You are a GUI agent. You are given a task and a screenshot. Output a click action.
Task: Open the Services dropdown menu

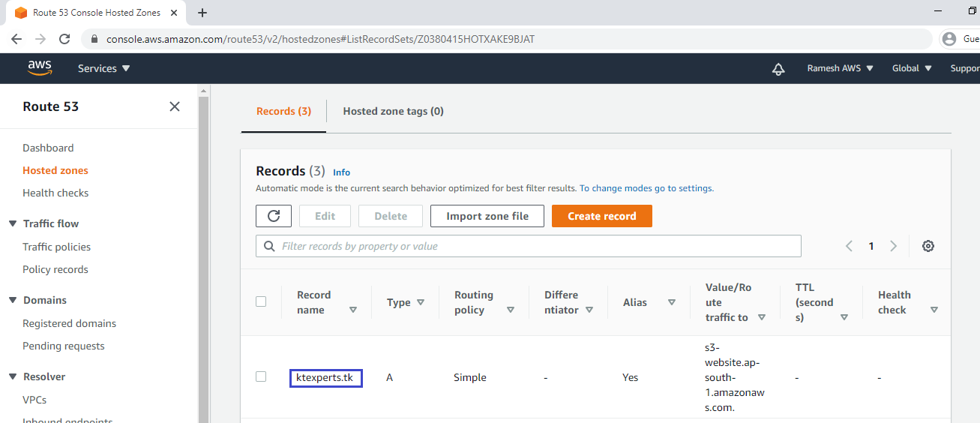click(x=104, y=68)
